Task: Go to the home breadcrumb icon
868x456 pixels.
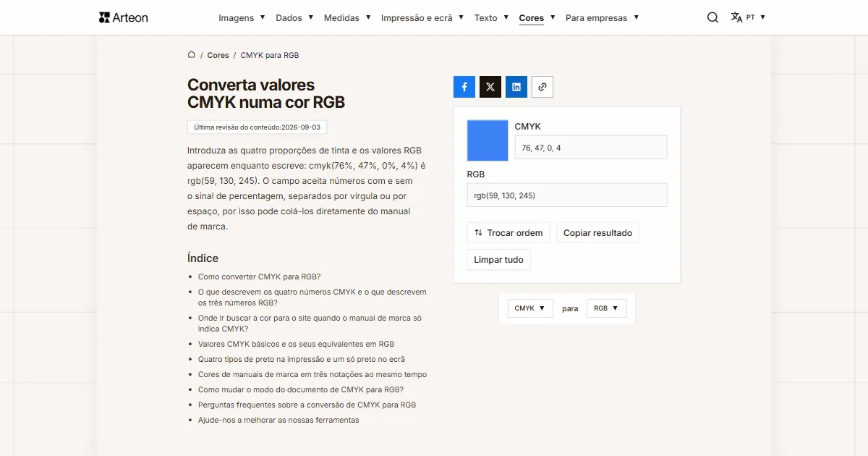Action: click(192, 55)
